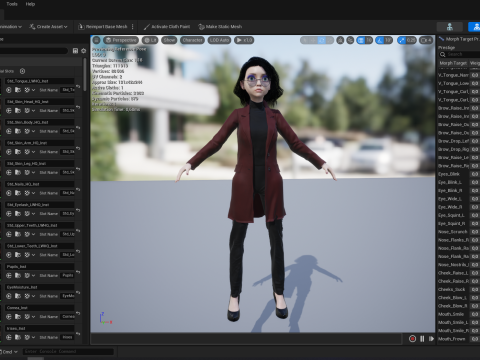Image resolution: width=480 pixels, height=360 pixels.
Task: Click Activate Cloth Paint button
Action: (x=167, y=27)
